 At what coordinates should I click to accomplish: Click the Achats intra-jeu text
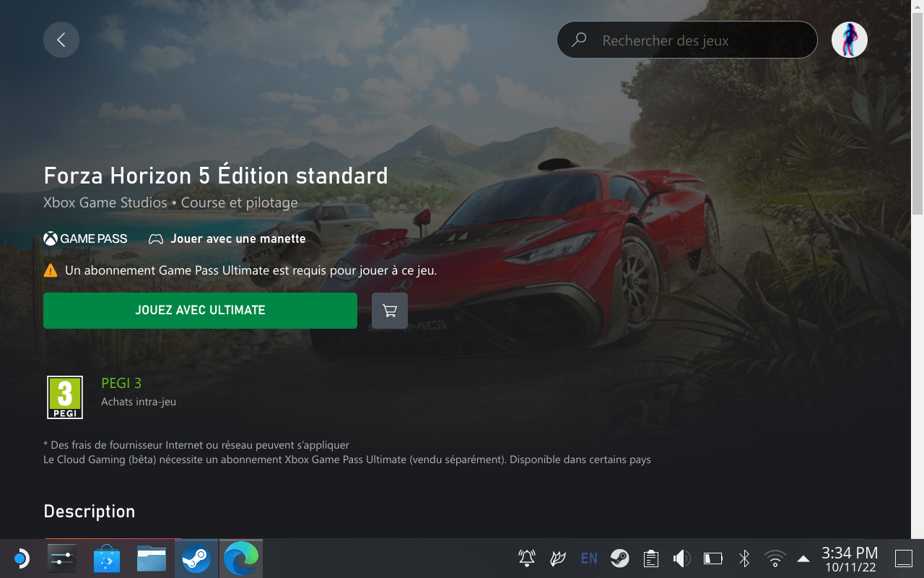point(139,402)
